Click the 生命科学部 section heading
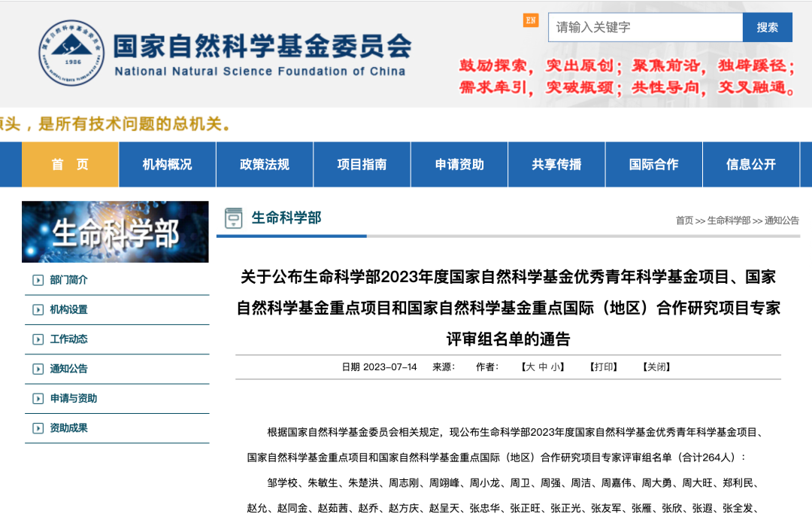Image resolution: width=812 pixels, height=523 pixels. 286,217
